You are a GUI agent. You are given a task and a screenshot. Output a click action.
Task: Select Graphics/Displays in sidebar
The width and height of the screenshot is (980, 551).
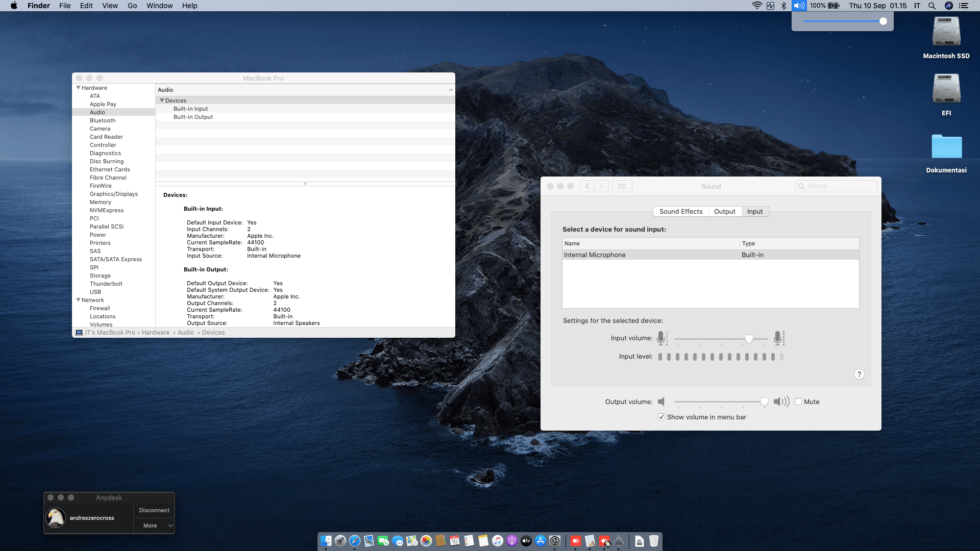[x=114, y=194]
